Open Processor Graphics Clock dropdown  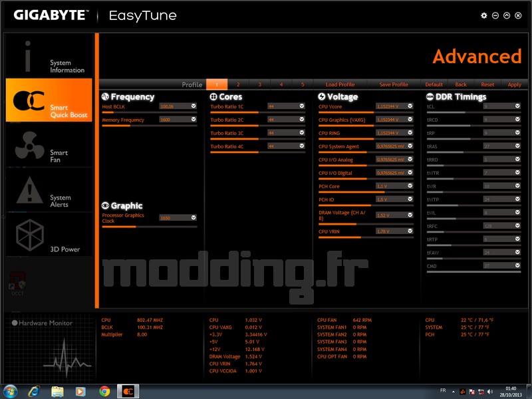point(194,217)
